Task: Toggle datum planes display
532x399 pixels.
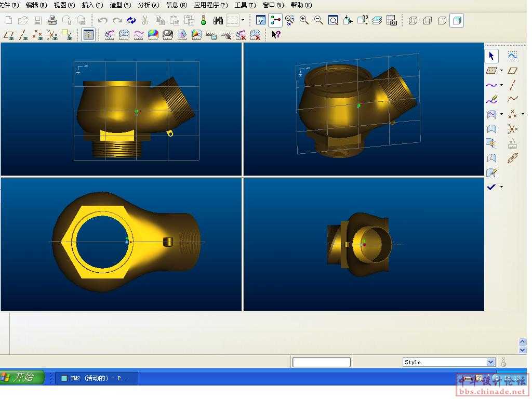Action: coord(9,35)
